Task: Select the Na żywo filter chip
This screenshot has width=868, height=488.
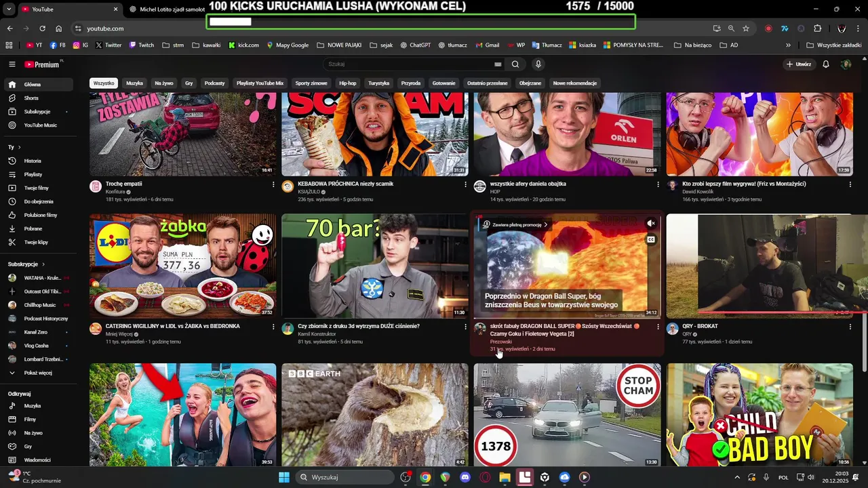Action: (163, 83)
